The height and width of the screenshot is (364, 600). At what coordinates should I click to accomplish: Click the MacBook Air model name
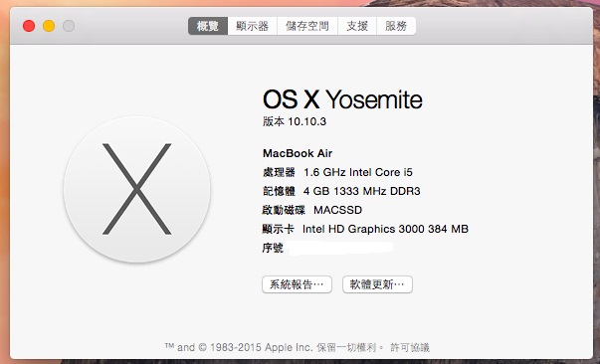pos(298,153)
